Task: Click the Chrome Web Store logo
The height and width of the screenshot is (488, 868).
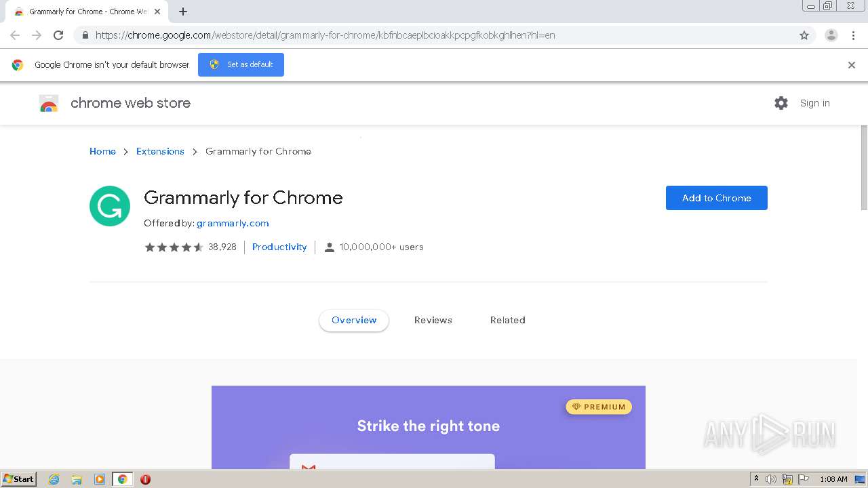Action: (49, 103)
